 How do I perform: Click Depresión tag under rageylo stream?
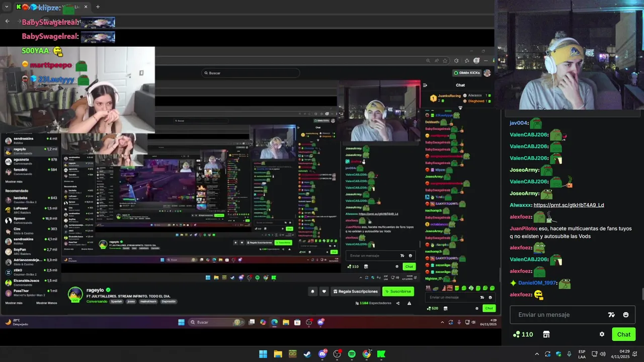click(169, 301)
